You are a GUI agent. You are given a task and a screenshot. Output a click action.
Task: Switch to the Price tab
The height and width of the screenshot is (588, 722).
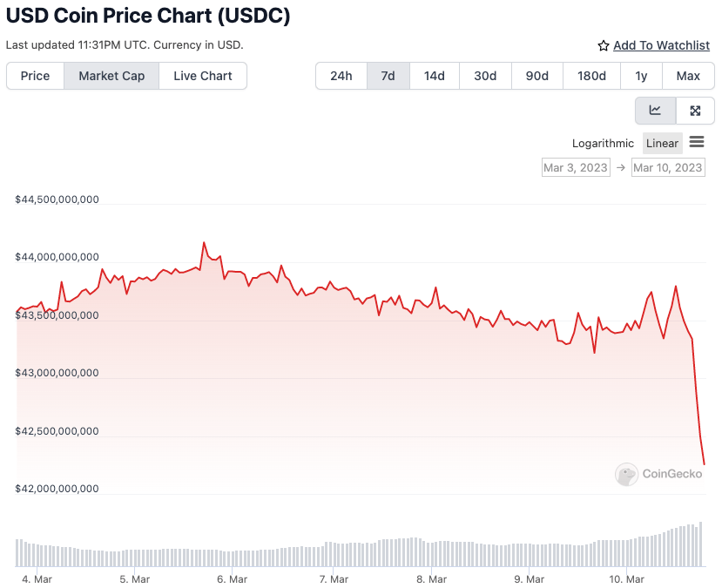pyautogui.click(x=35, y=76)
